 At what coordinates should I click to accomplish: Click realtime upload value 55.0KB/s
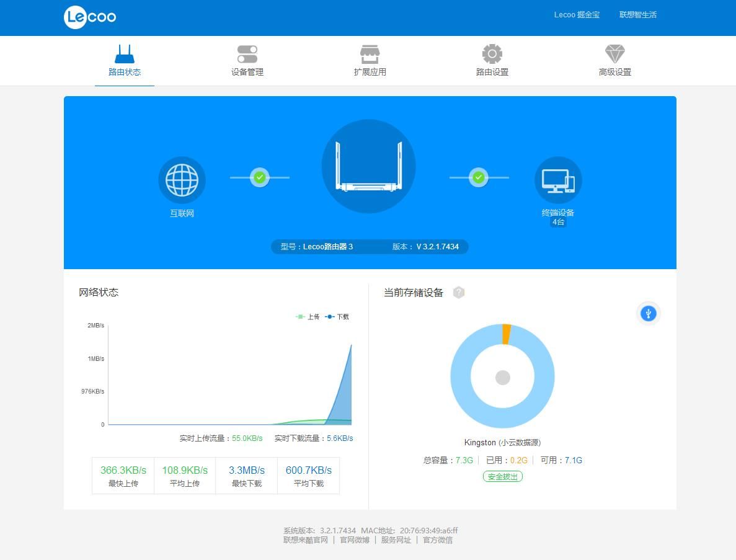[247, 438]
